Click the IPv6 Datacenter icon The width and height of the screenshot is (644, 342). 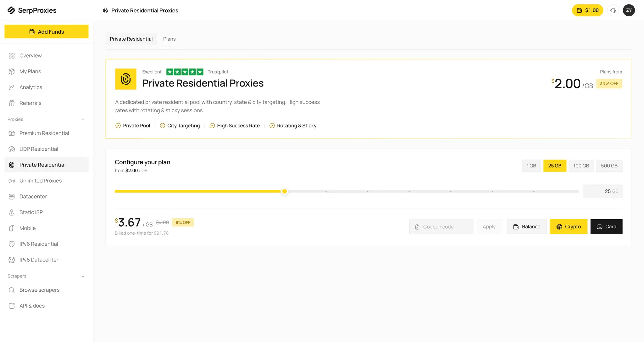[12, 260]
